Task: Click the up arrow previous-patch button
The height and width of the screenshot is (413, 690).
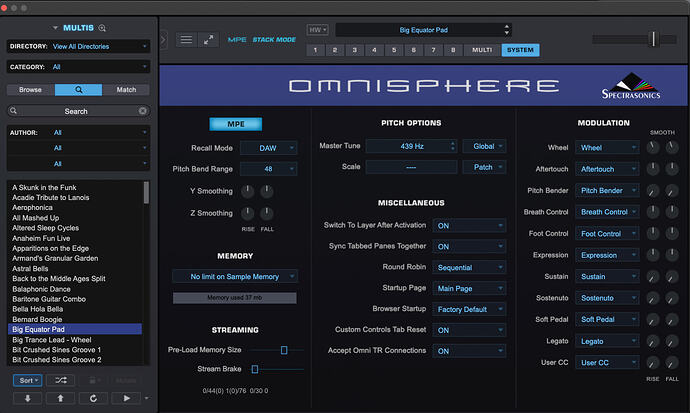Action: [61, 398]
